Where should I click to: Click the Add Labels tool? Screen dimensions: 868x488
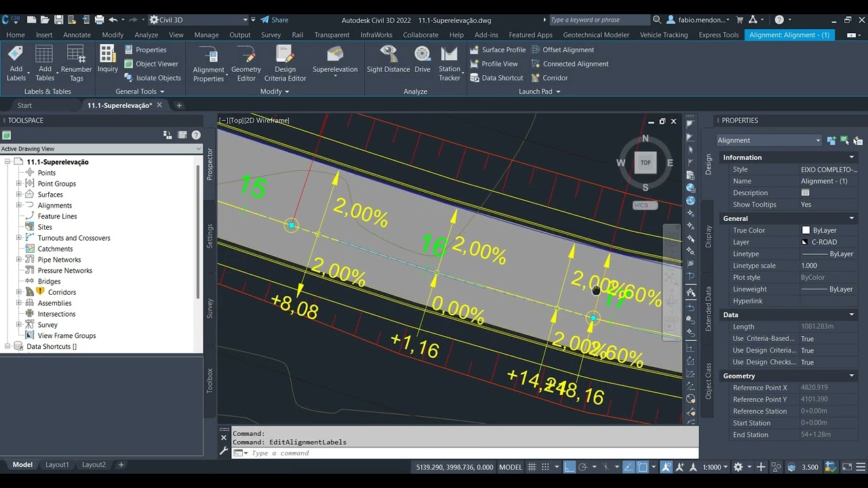pyautogui.click(x=16, y=62)
